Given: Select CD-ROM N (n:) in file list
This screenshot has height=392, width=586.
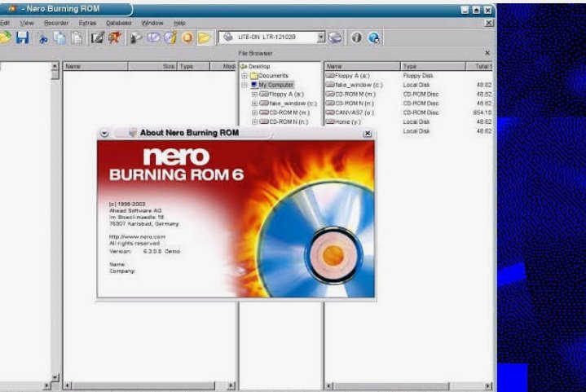Looking at the screenshot, I should pyautogui.click(x=355, y=104).
